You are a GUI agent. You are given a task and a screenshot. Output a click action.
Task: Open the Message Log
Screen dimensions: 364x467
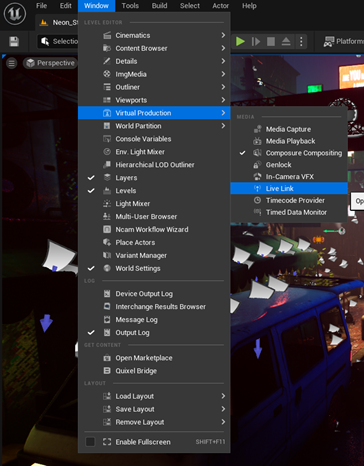click(154, 320)
